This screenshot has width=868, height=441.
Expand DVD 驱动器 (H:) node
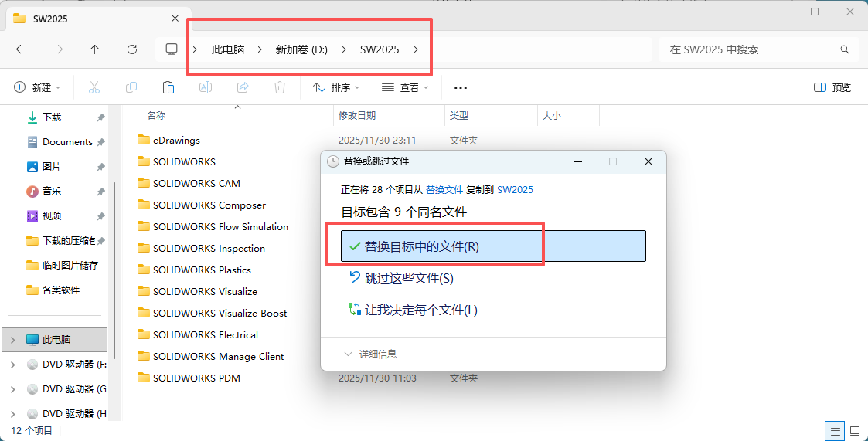[x=13, y=413]
